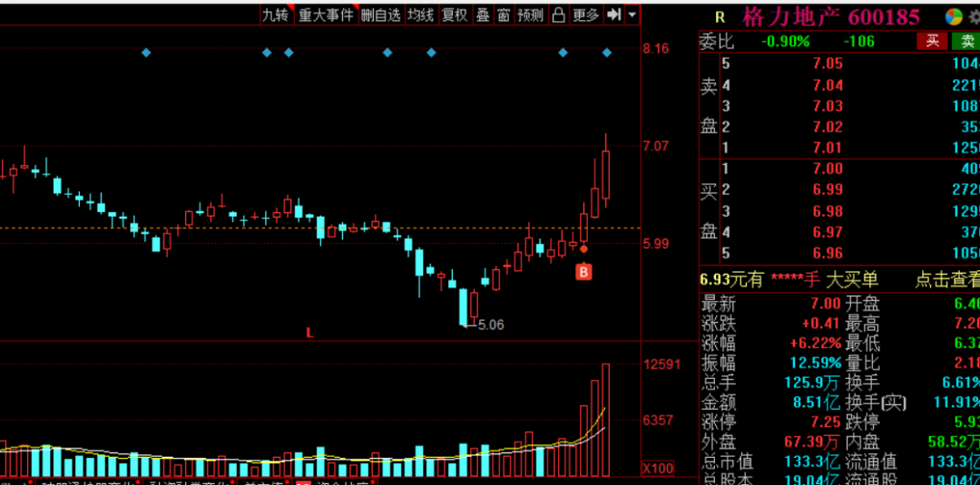Click the red B buy signal marker

(x=583, y=272)
